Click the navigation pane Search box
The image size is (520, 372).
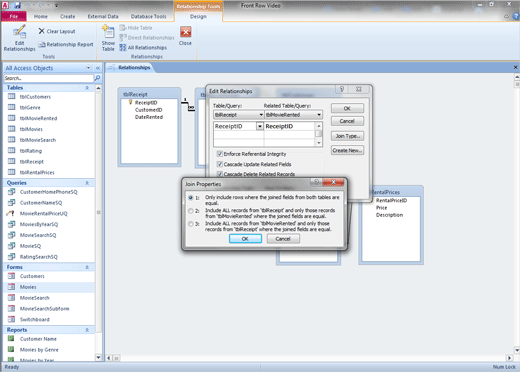pyautogui.click(x=49, y=78)
